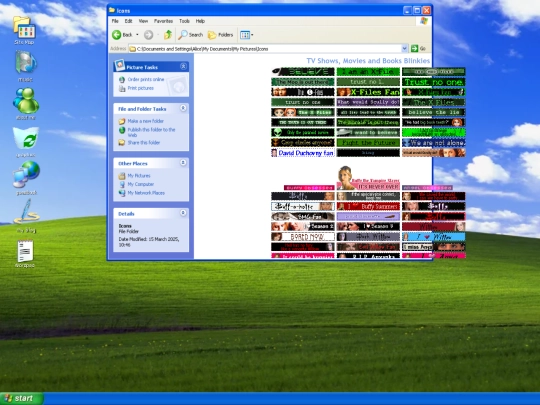Click Order prints online link
The width and height of the screenshot is (540, 405).
point(146,79)
